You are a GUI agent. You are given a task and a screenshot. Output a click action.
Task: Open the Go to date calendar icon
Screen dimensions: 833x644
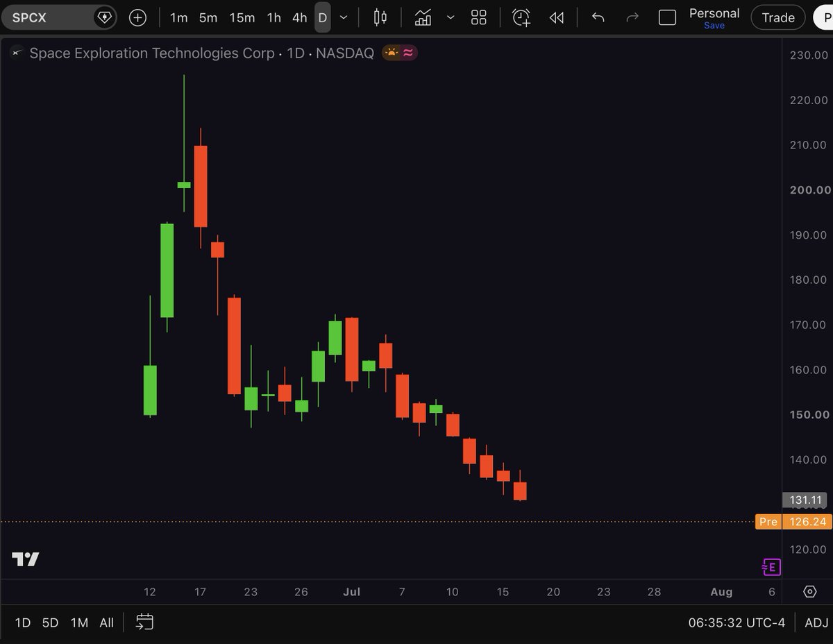(x=144, y=622)
